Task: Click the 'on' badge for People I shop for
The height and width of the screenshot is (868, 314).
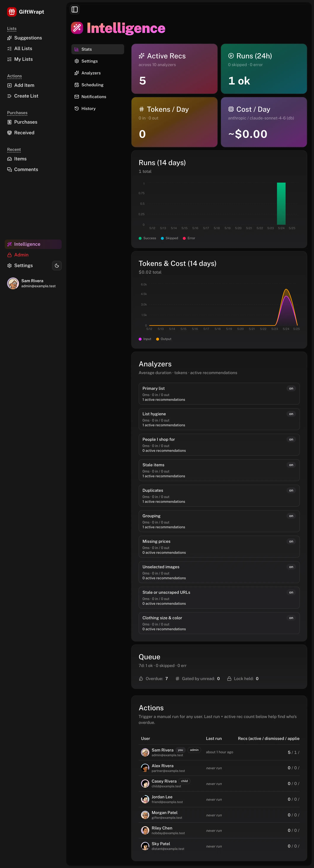Action: (291, 439)
